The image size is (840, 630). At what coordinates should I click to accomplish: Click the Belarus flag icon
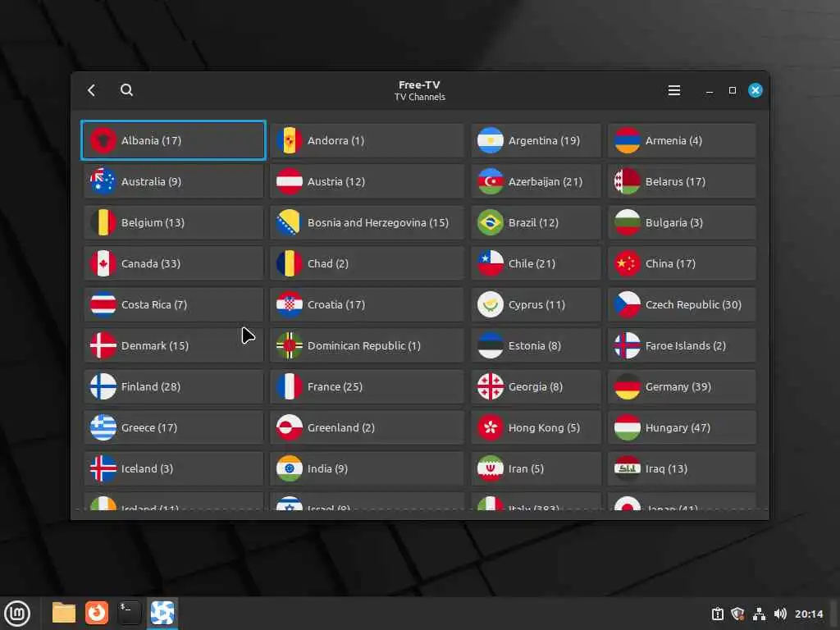628,181
